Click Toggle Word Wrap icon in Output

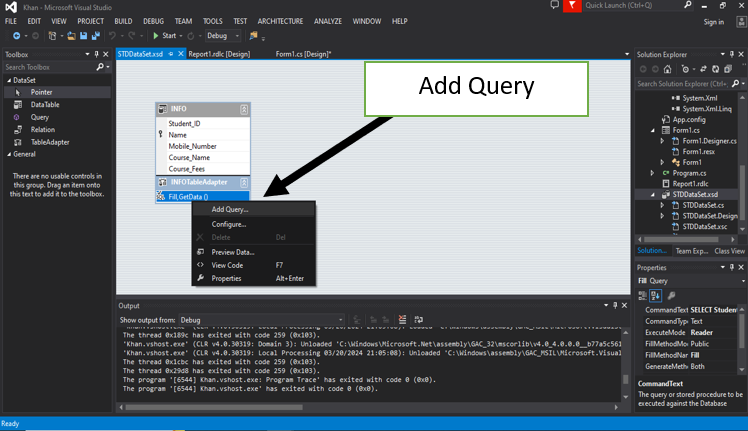[x=419, y=320]
